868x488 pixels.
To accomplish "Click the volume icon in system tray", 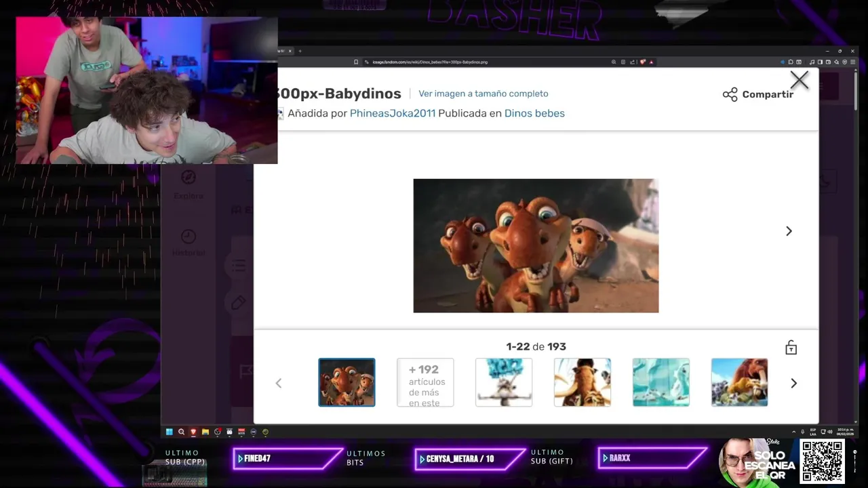I will tap(829, 432).
